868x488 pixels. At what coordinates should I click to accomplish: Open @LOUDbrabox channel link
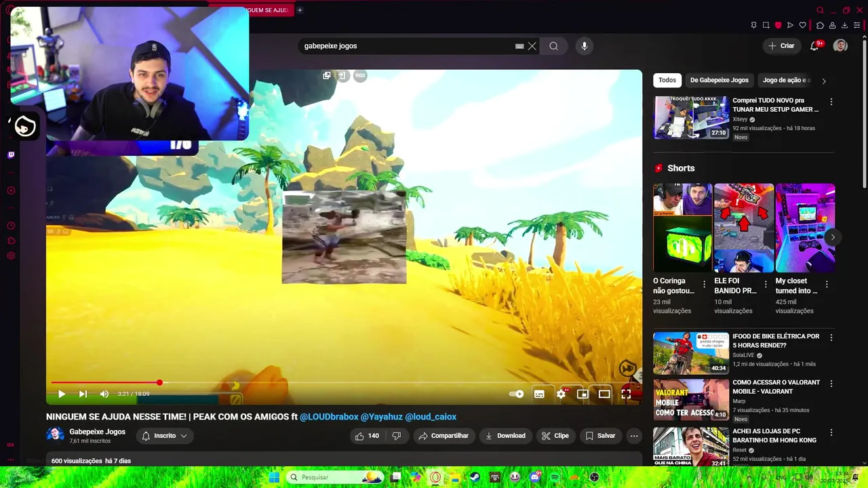tap(329, 417)
